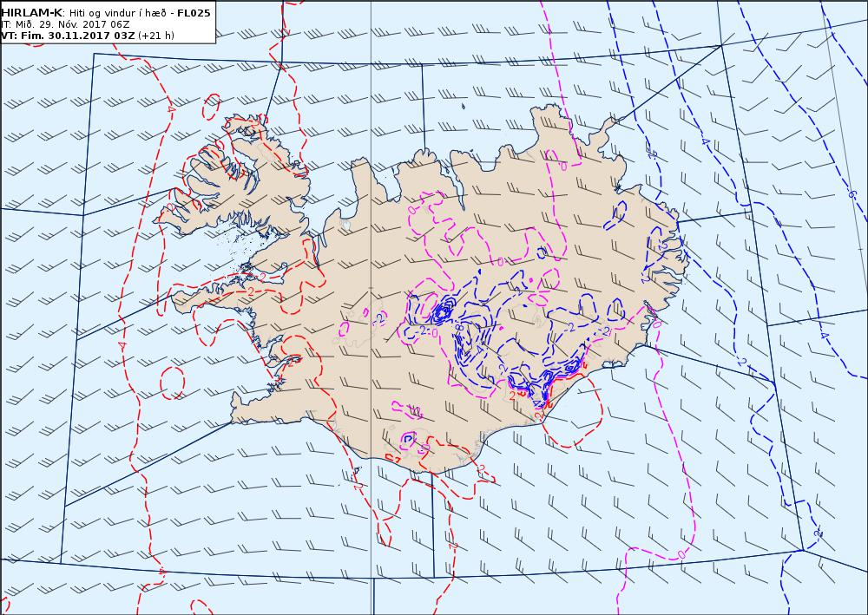This screenshot has width=868, height=615.
Task: Click the "(+21 h)" forecast offset text
Action: [x=156, y=36]
